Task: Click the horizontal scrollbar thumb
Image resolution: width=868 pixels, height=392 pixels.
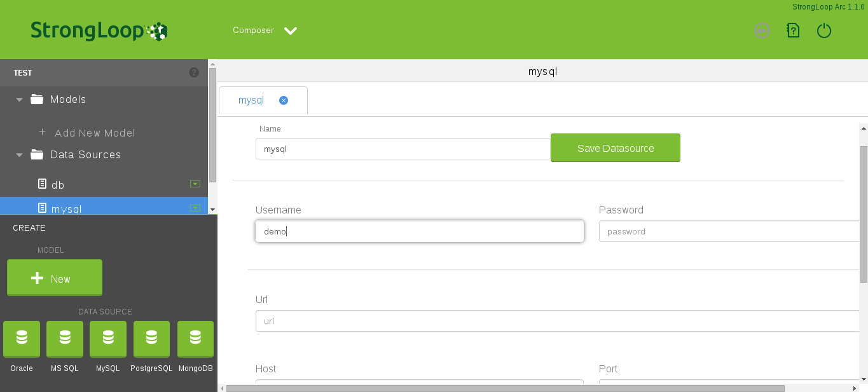Action: (x=505, y=388)
